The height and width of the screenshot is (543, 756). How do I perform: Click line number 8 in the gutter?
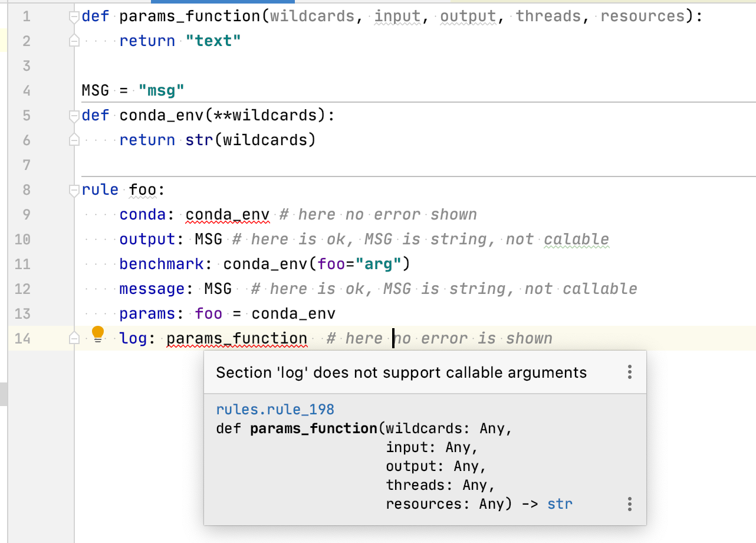point(26,189)
